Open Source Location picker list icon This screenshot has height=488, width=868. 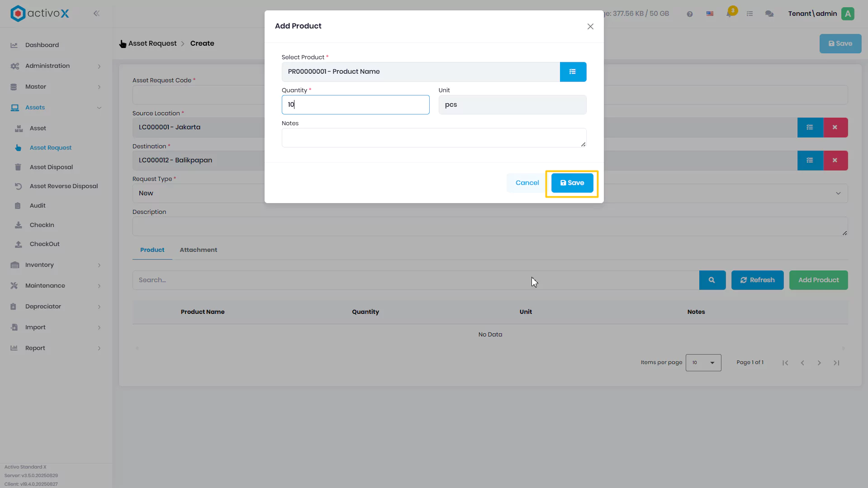click(x=810, y=128)
